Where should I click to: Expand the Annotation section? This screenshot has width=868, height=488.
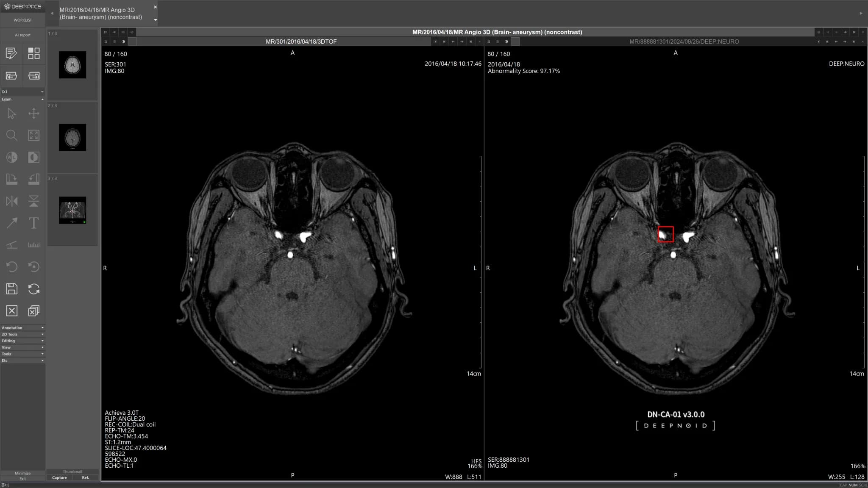(x=22, y=328)
